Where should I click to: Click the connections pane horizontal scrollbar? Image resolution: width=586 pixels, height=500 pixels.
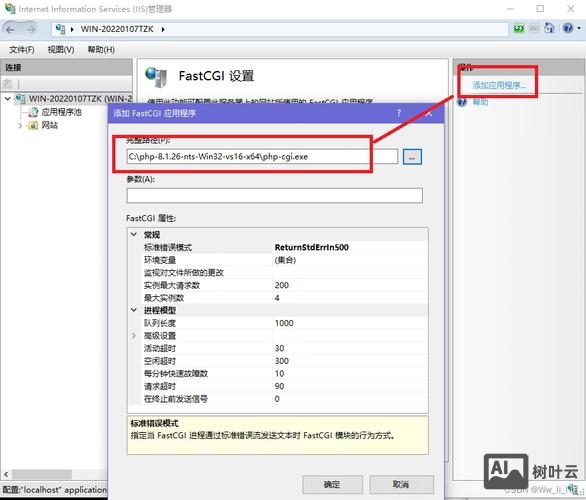pos(42,475)
